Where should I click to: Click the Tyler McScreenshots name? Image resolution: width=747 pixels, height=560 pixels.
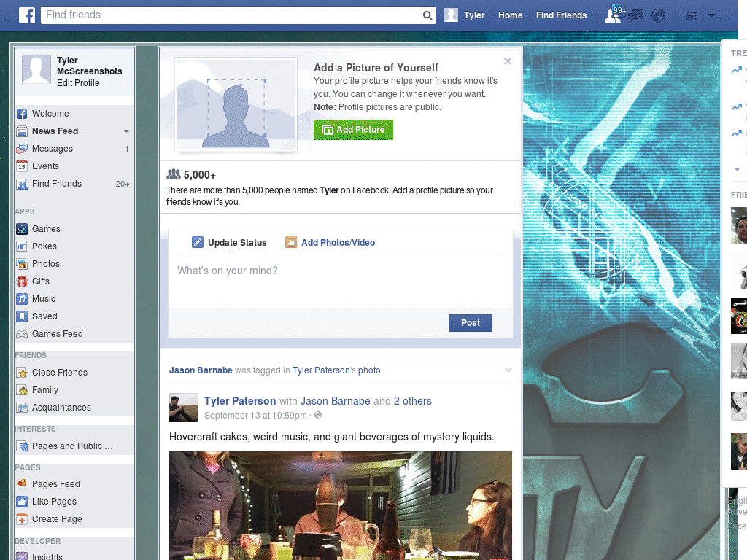coord(89,66)
